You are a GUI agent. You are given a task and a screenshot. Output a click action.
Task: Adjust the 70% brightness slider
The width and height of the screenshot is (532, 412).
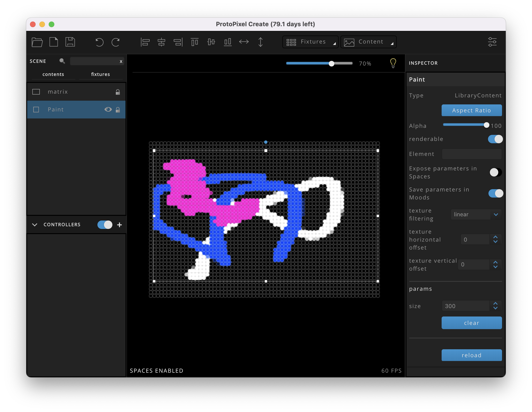[319, 63]
